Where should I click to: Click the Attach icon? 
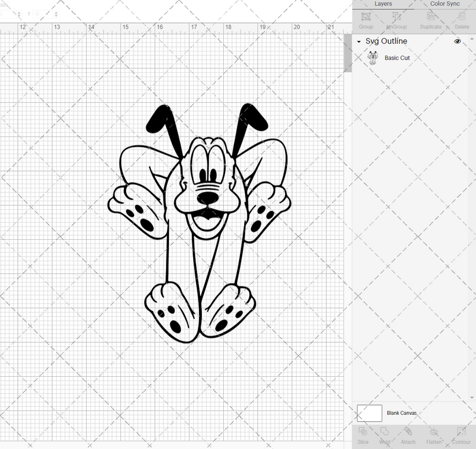[x=408, y=436]
